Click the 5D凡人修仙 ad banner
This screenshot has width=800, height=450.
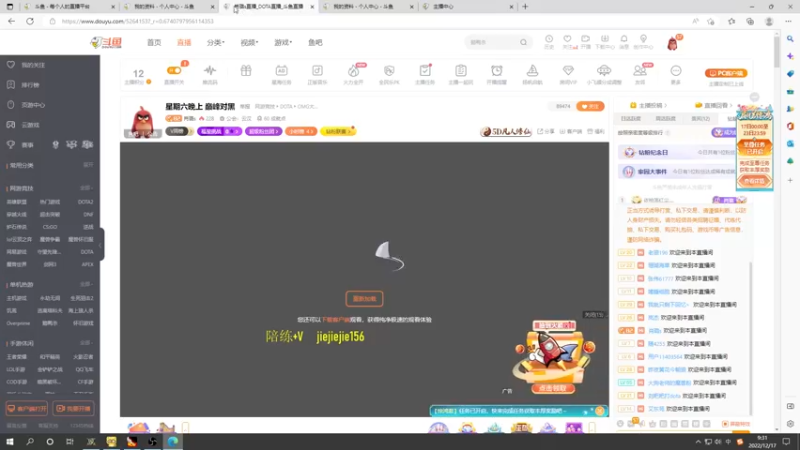coord(506,132)
